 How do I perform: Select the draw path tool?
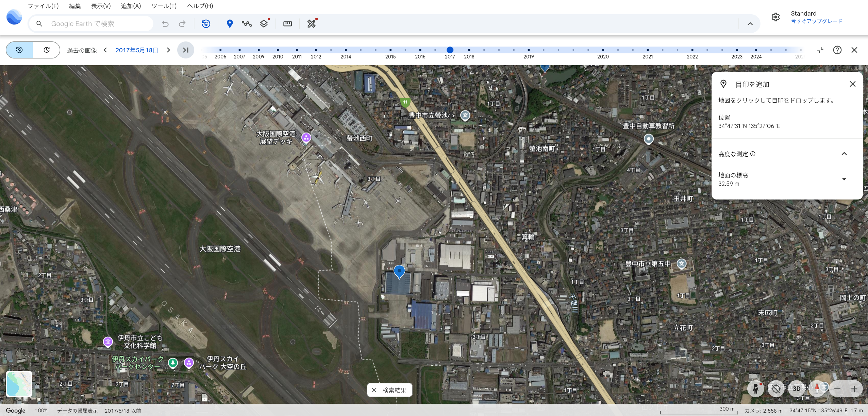(x=247, y=24)
